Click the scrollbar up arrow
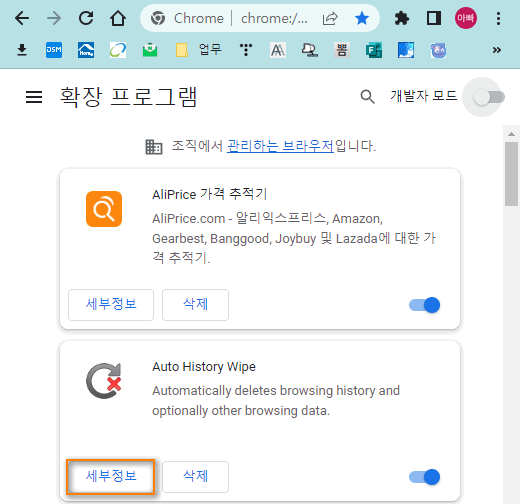The width and height of the screenshot is (520, 504). click(x=511, y=134)
